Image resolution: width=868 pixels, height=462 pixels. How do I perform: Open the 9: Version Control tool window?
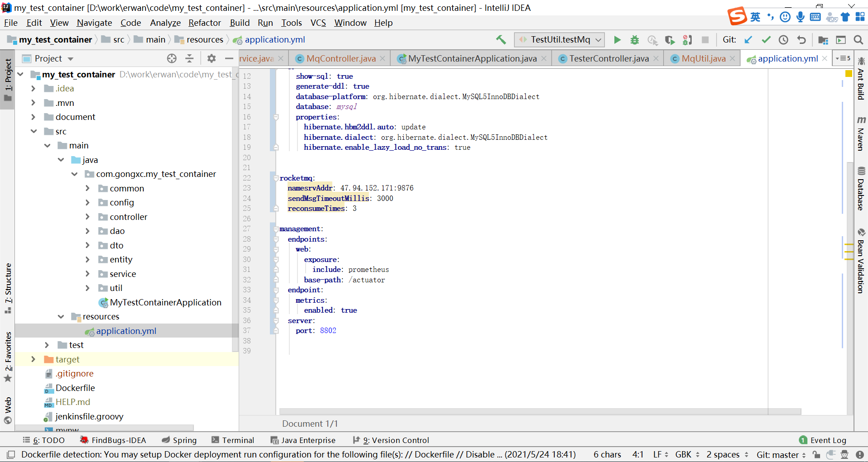[x=391, y=440]
